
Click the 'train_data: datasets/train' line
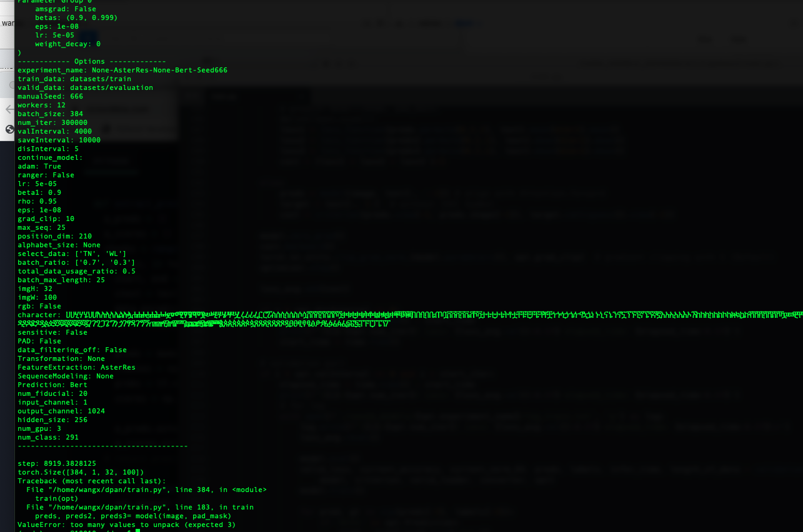coord(74,79)
